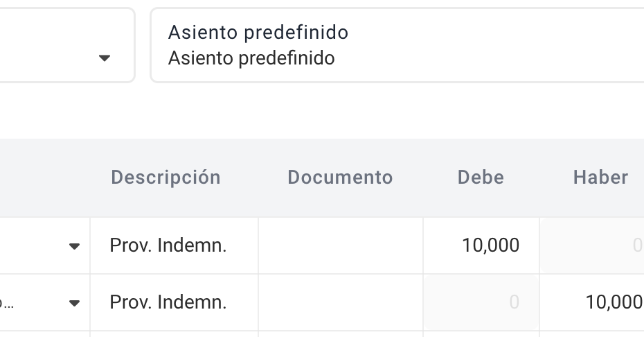Click the empty Documento cell in second row
644x337 pixels.
(341, 302)
